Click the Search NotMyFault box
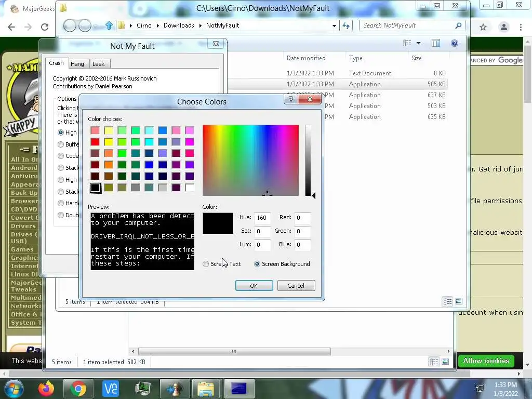 tap(412, 25)
